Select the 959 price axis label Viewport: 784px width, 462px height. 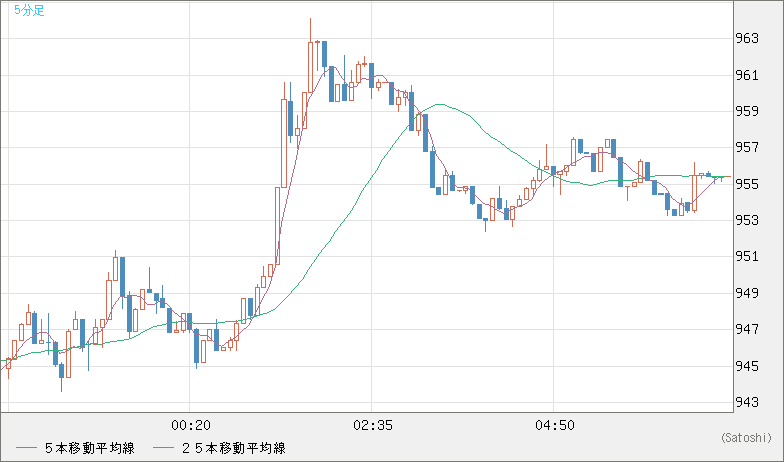(747, 111)
